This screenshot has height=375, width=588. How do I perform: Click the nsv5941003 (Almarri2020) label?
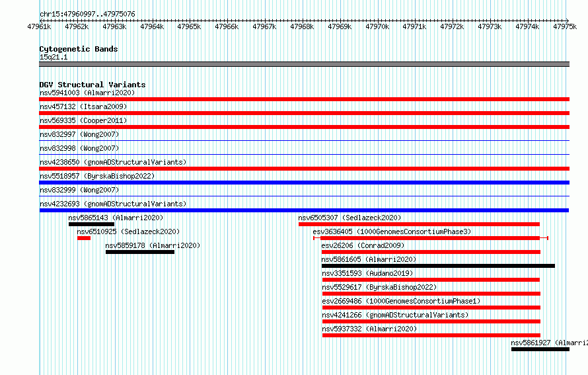[87, 93]
